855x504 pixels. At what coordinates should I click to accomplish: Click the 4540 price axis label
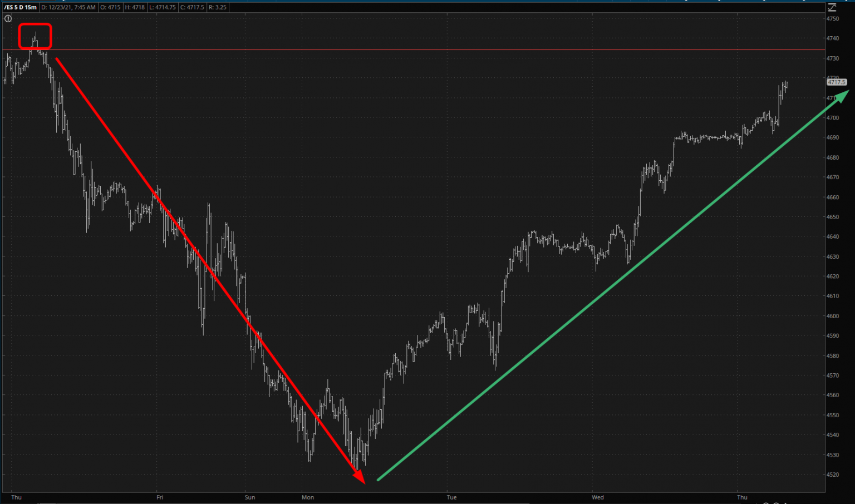coord(833,436)
